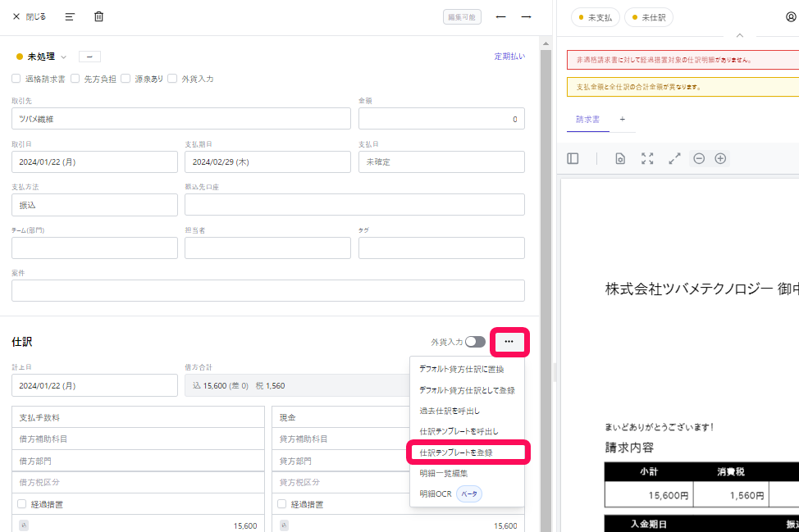Click the 閉じる close button
This screenshot has height=532, width=799.
click(x=29, y=16)
